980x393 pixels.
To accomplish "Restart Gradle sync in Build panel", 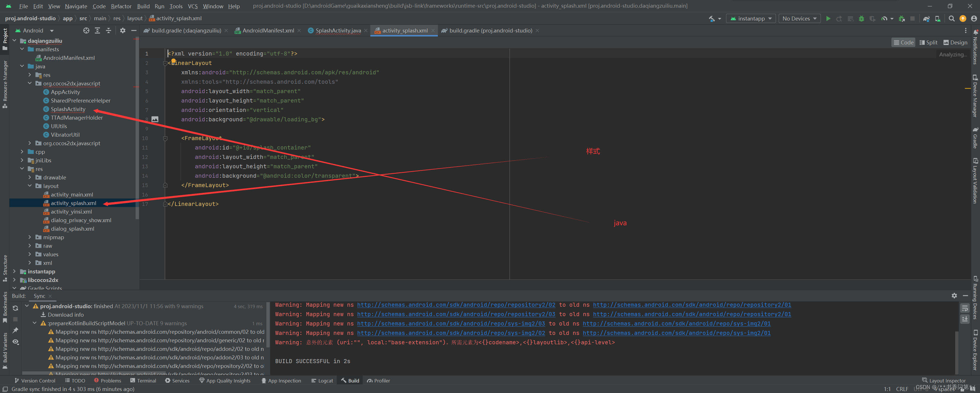I will (15, 308).
